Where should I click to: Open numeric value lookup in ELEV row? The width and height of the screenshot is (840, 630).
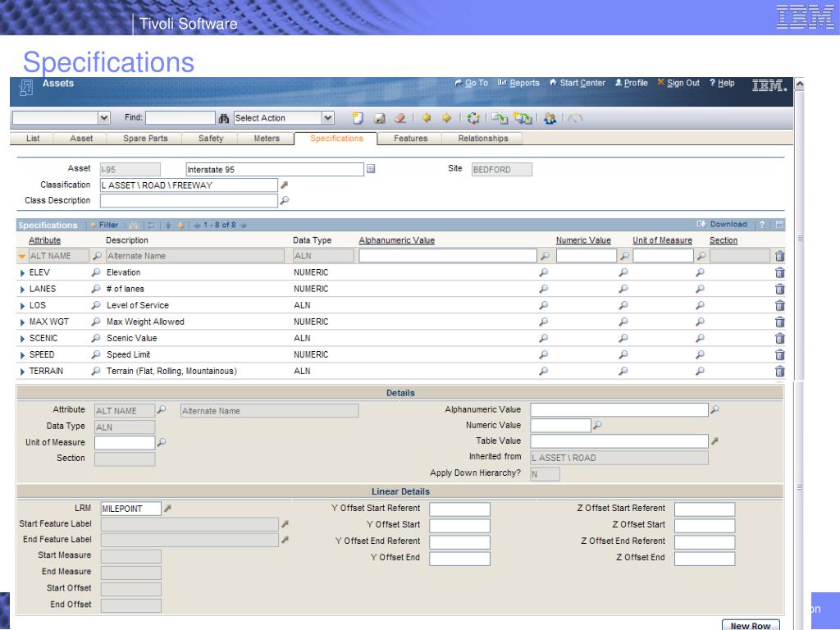(x=623, y=272)
